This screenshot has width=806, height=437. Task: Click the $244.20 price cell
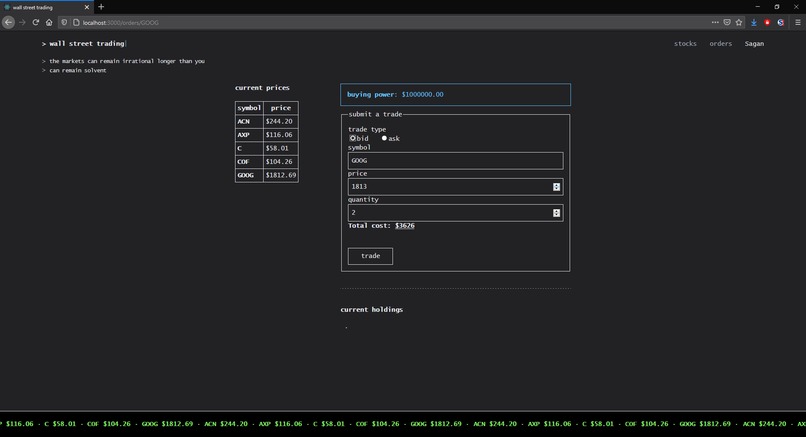click(x=281, y=121)
